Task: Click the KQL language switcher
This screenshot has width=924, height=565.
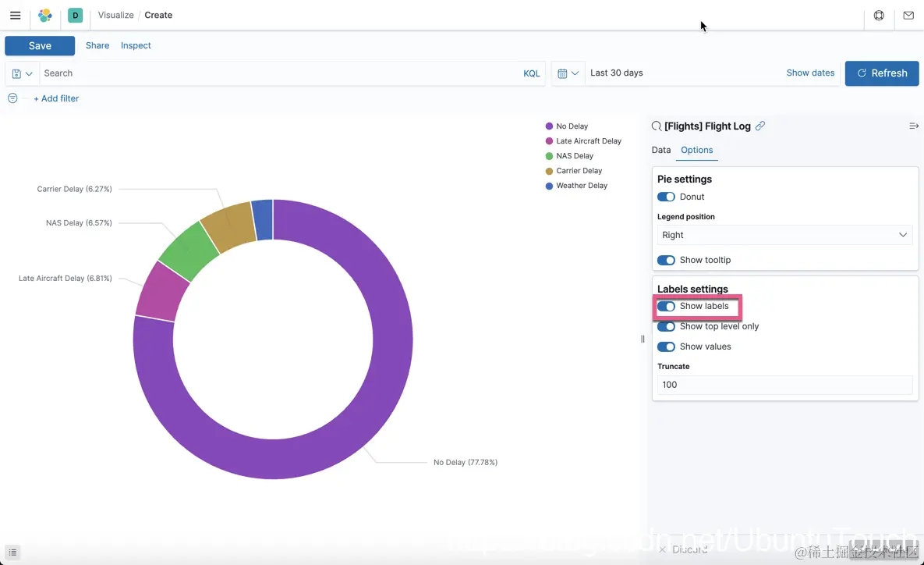Action: pyautogui.click(x=532, y=73)
